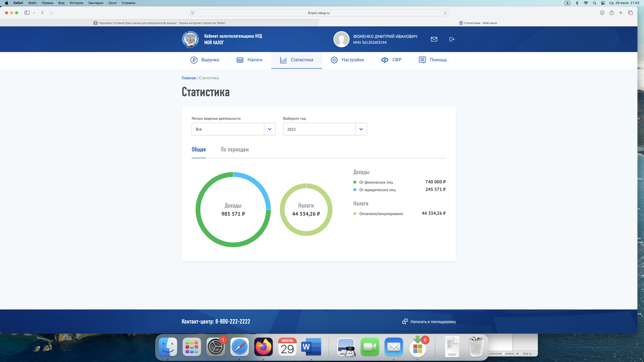Reload the page in Safari
The image size is (644, 362).
pos(445,13)
